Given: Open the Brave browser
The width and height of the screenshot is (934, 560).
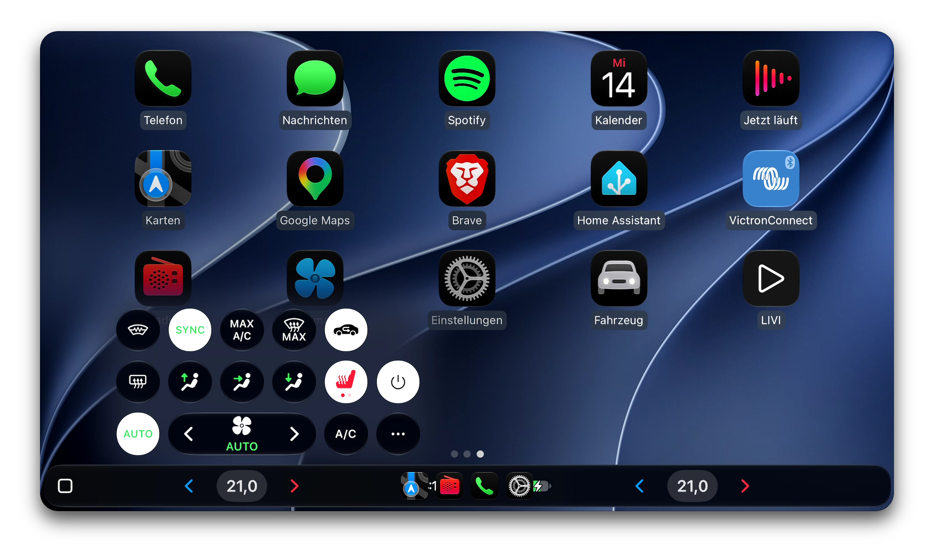Looking at the screenshot, I should coord(467,179).
